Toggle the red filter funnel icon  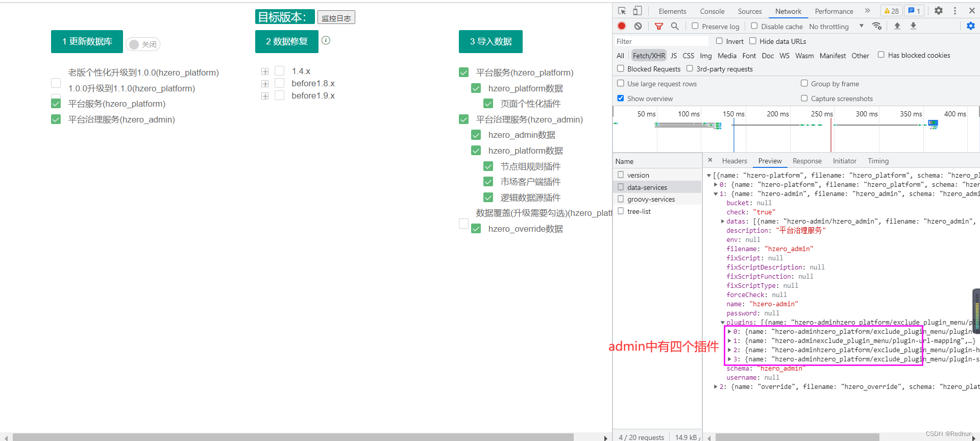tap(659, 26)
